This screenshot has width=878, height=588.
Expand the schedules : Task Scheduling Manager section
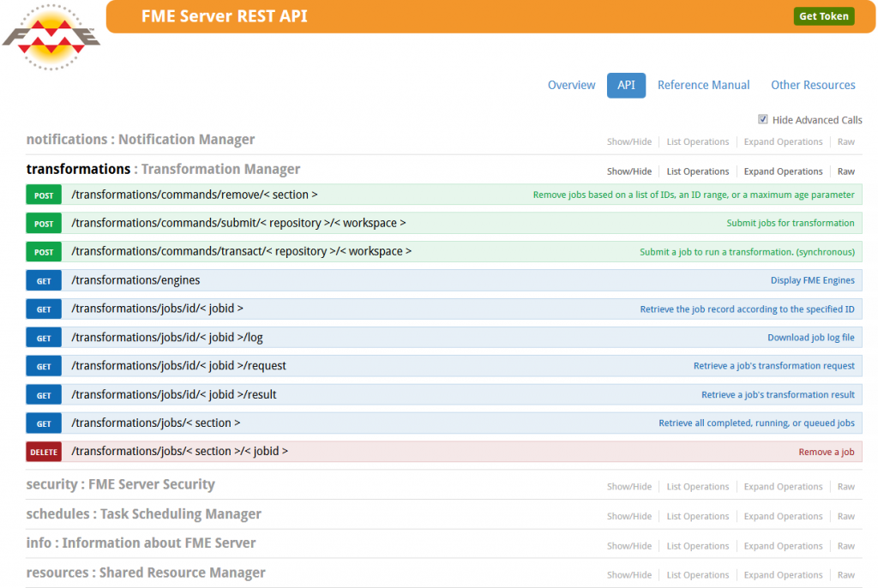coord(144,514)
